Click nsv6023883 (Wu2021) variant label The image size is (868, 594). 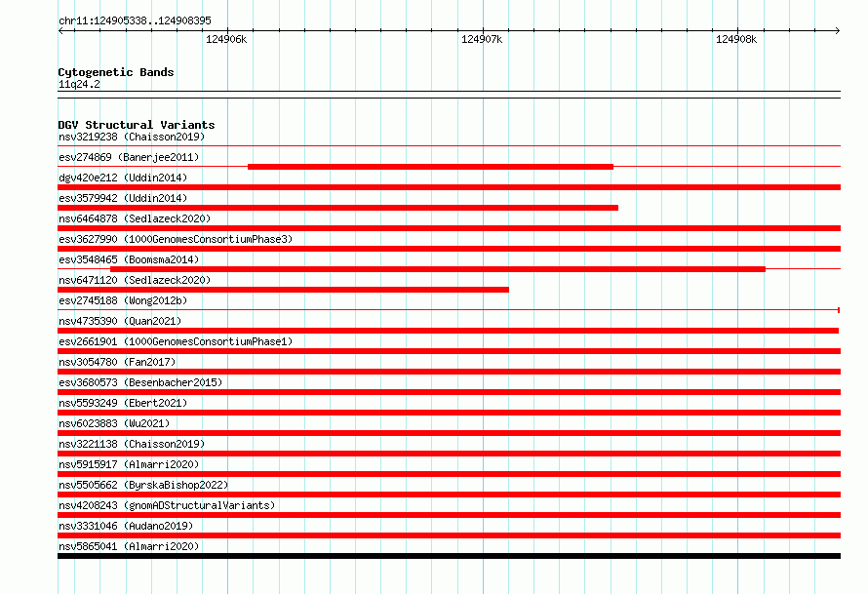point(114,423)
